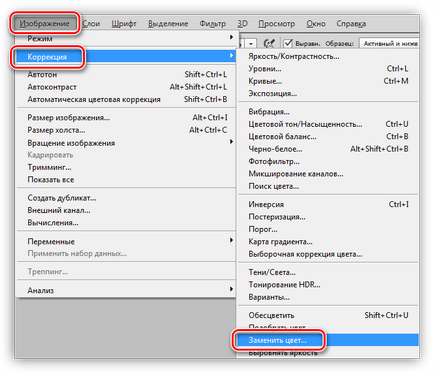Image resolution: width=434 pixels, height=373 pixels.
Task: Open the Образец dropdown 'Активный и ниже'
Action: 390,44
